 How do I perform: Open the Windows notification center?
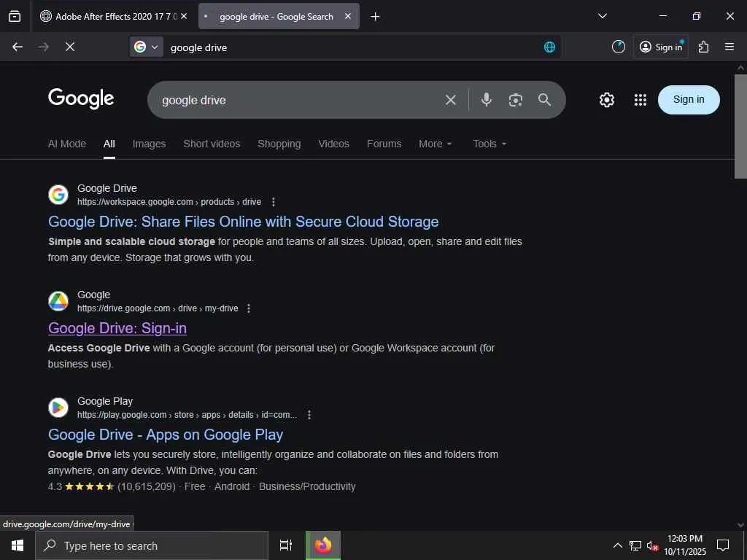pos(723,545)
